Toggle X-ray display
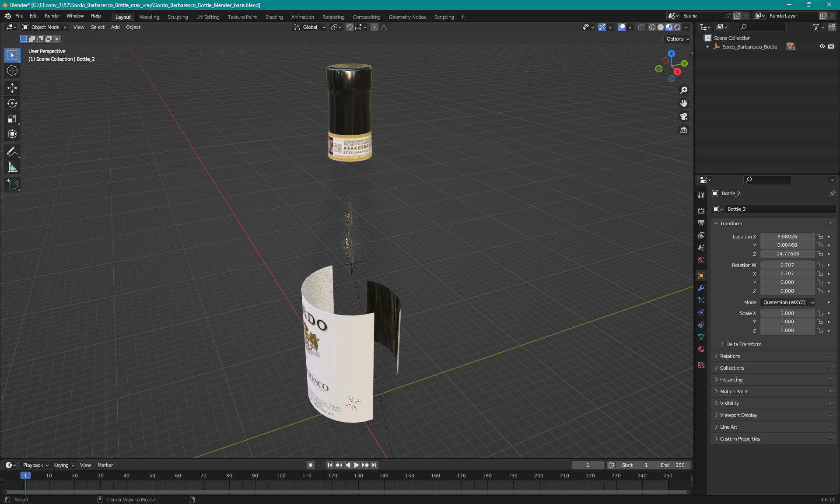 [641, 27]
